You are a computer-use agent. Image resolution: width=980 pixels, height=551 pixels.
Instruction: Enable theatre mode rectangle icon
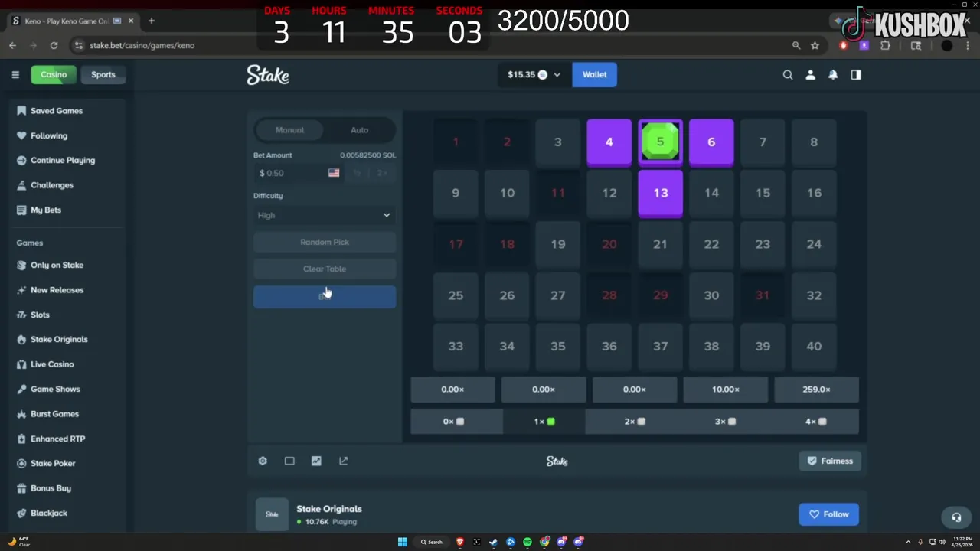[289, 461]
